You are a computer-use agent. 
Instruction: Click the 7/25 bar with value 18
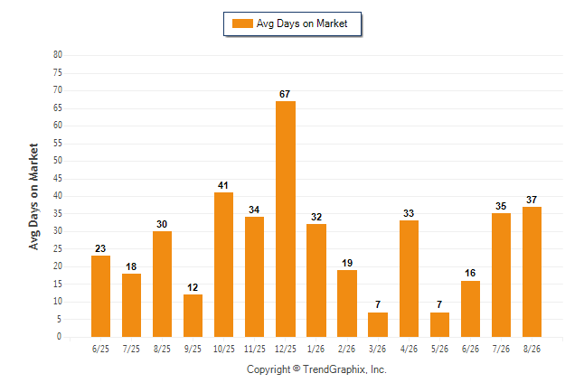tap(131, 305)
